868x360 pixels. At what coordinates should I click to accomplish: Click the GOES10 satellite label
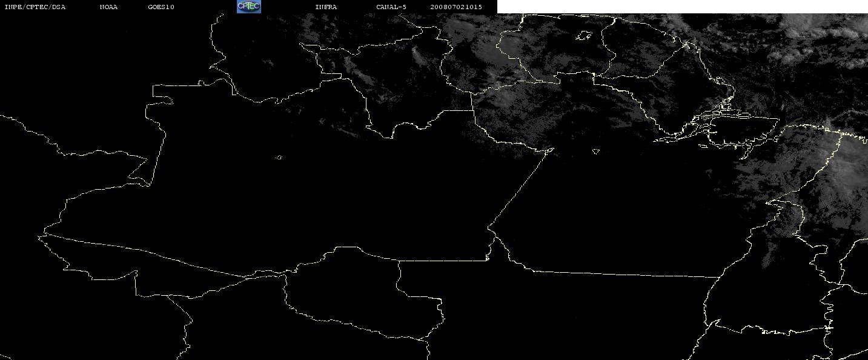[x=161, y=7]
